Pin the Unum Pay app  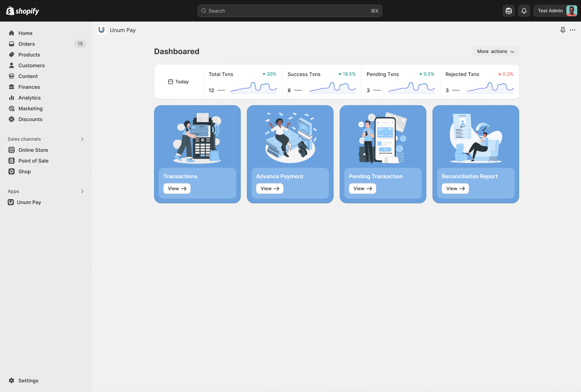click(x=563, y=30)
